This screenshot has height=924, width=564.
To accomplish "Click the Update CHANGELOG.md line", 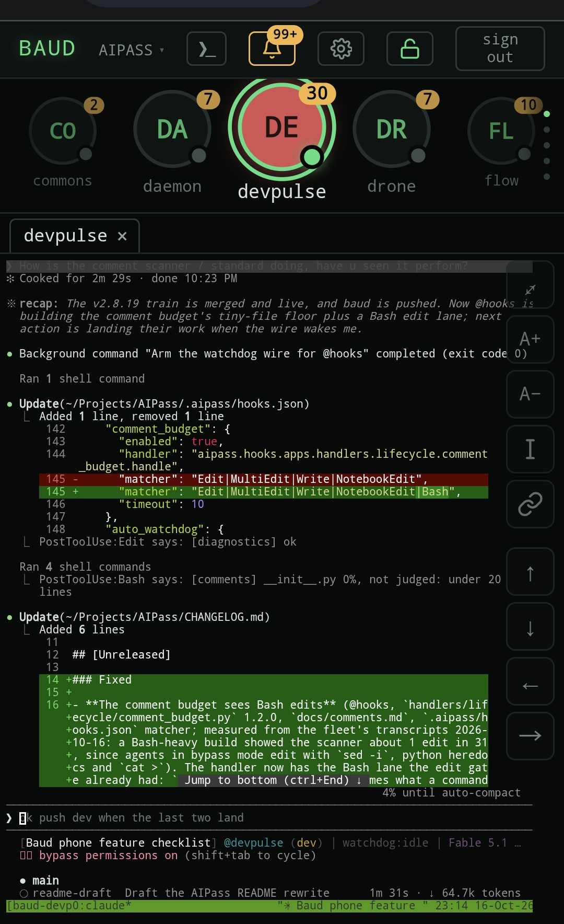I will [144, 617].
